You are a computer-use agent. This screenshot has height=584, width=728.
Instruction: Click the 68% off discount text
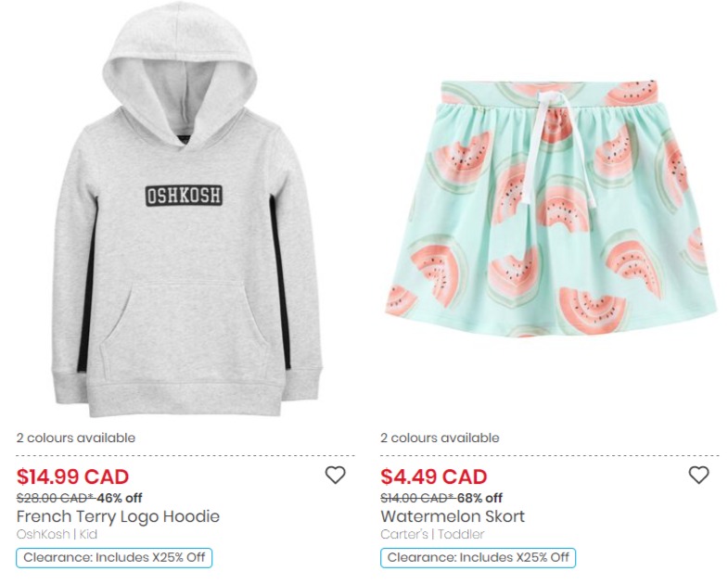pyautogui.click(x=479, y=498)
